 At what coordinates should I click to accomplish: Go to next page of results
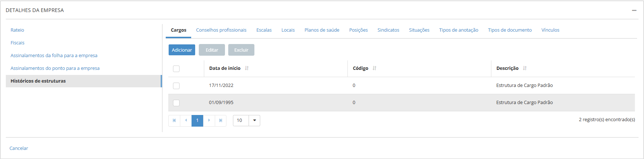tap(209, 120)
